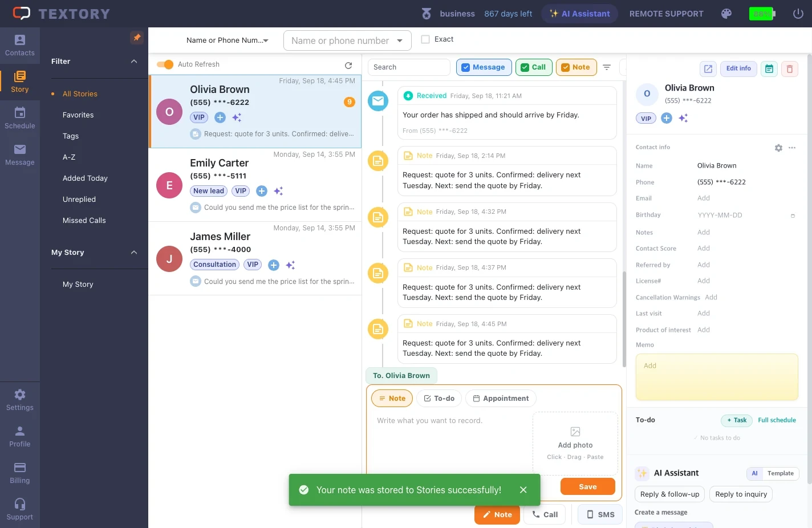The image size is (812, 528).
Task: Switch to the To-do tab
Action: coord(439,399)
